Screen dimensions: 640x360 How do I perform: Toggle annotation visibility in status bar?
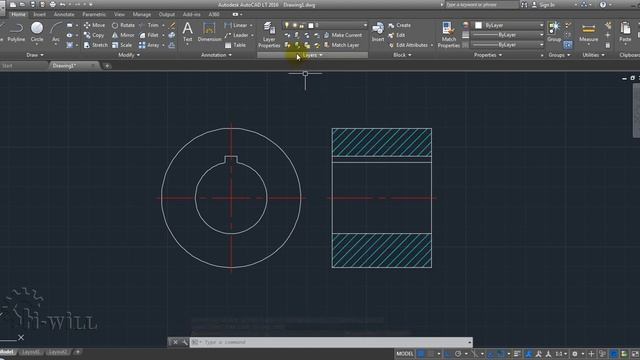pos(529,354)
